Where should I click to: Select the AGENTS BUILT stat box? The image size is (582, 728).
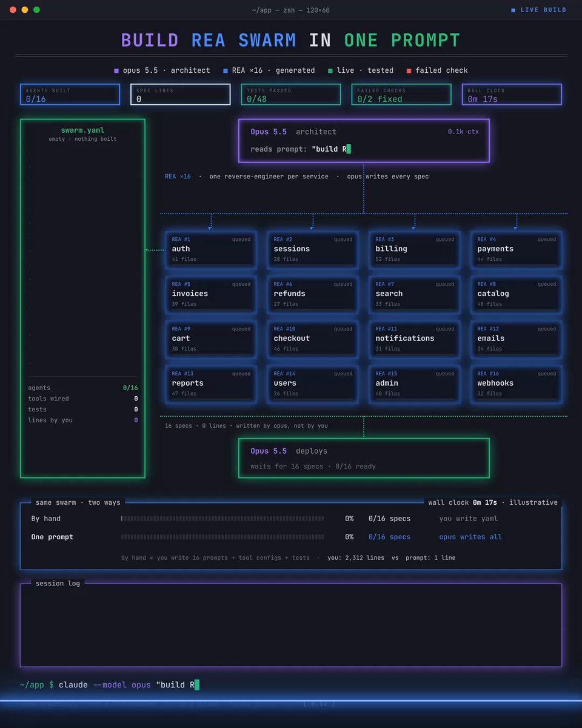click(x=70, y=94)
